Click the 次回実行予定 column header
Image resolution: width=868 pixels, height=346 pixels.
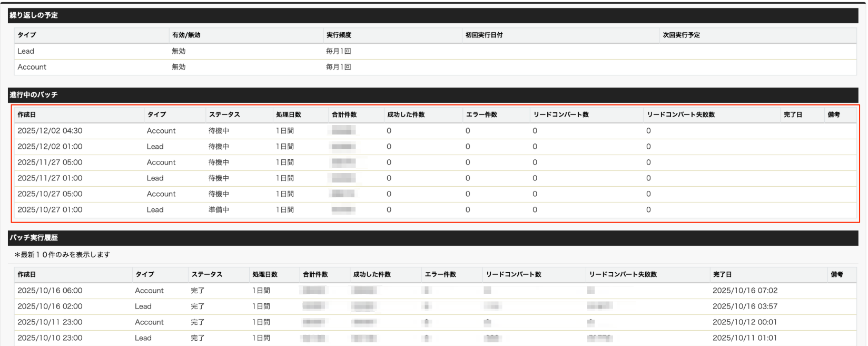(681, 35)
